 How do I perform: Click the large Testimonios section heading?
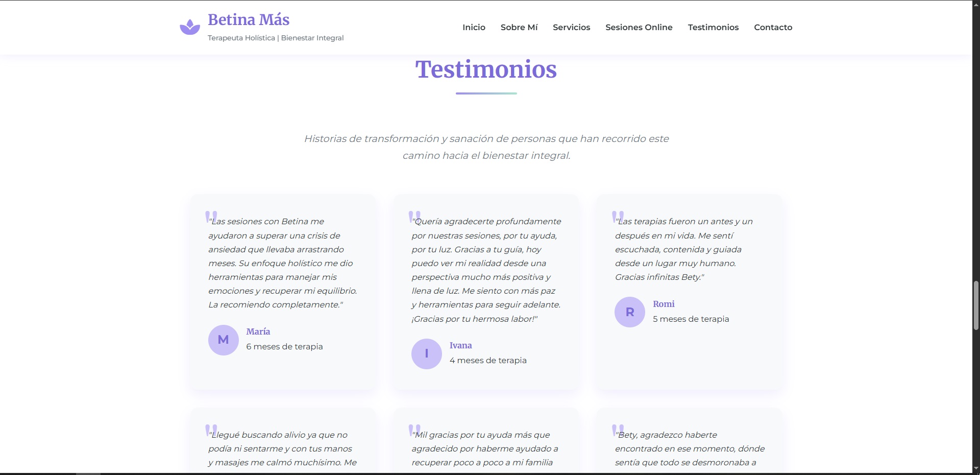[486, 69]
